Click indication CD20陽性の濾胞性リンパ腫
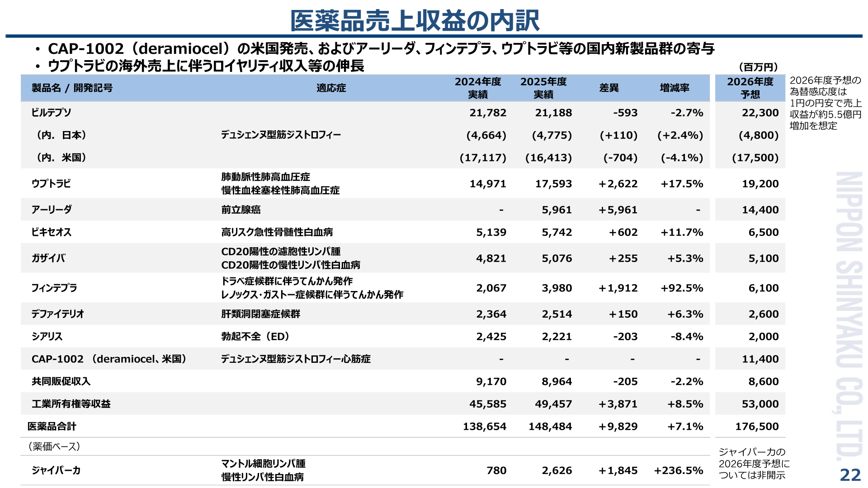 pos(281,252)
